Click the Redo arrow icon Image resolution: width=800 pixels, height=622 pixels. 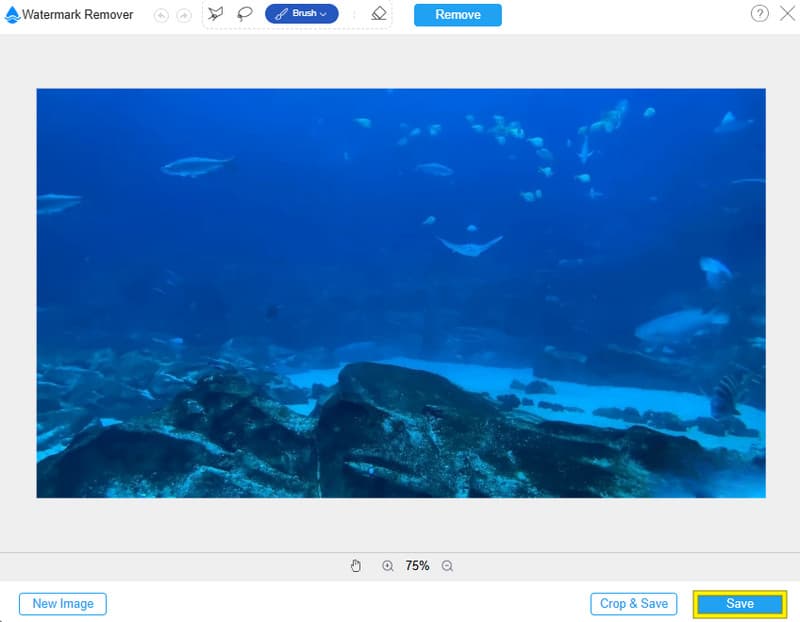point(183,15)
